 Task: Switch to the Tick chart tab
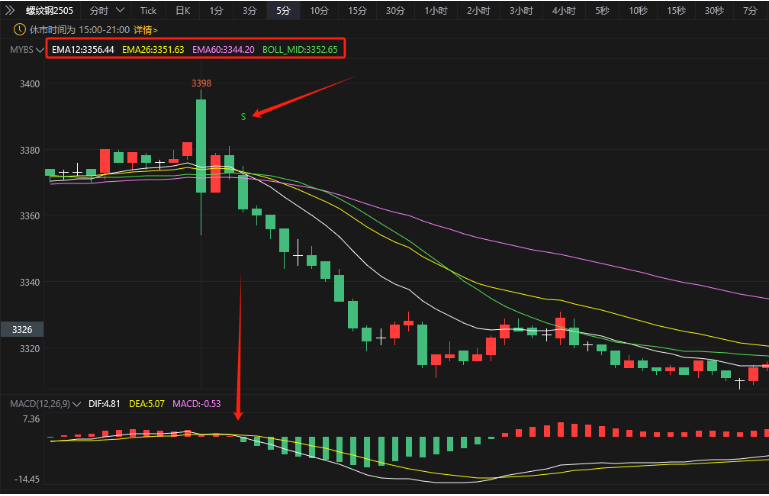click(147, 11)
